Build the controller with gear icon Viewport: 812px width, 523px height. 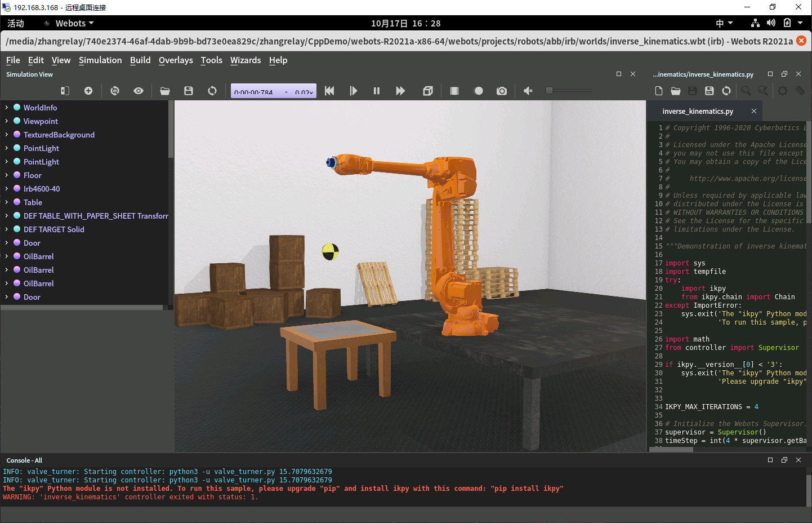(783, 91)
